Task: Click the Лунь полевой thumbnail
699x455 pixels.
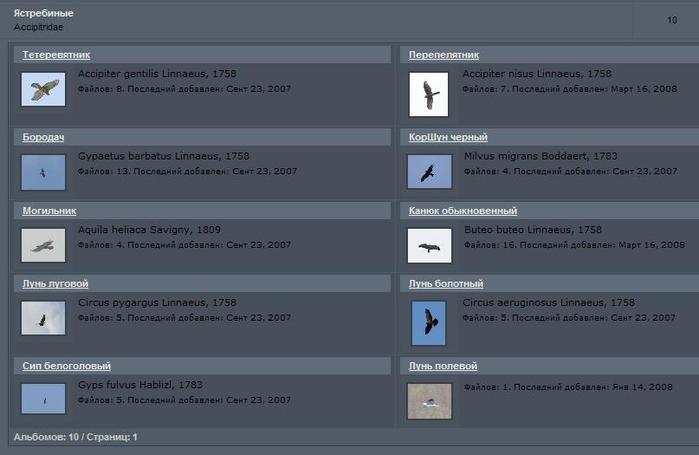Action: (430, 400)
